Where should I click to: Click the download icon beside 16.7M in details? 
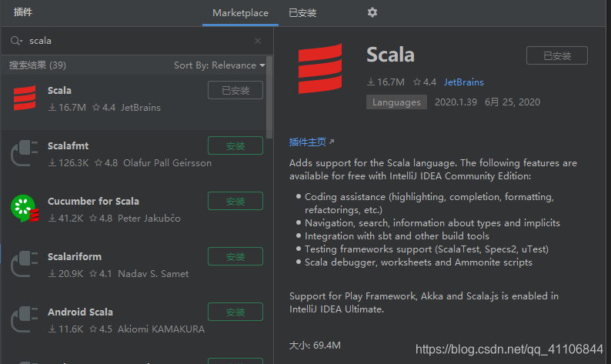[371, 82]
